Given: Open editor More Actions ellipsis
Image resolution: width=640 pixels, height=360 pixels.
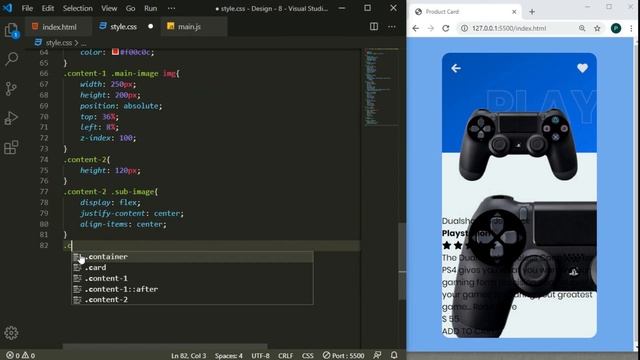Looking at the screenshot, I should click(x=392, y=27).
